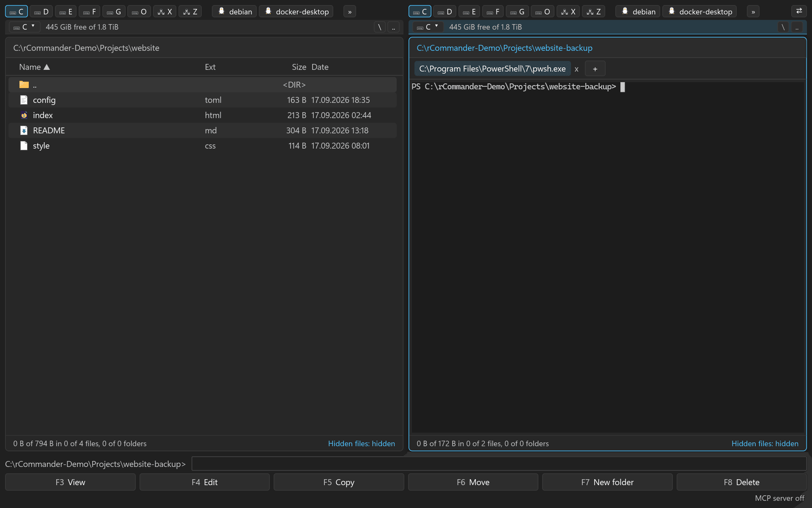Expand more drives in left panel
812x508 pixels.
(x=350, y=11)
